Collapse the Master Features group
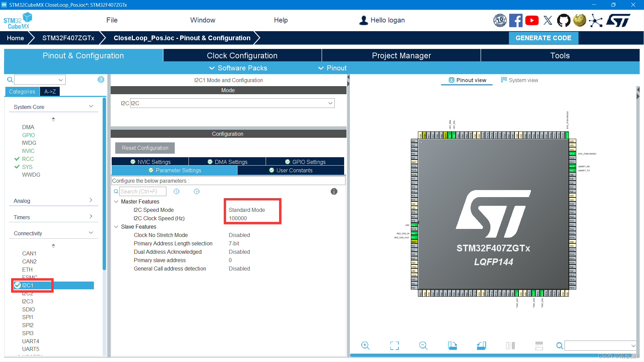 coord(116,201)
